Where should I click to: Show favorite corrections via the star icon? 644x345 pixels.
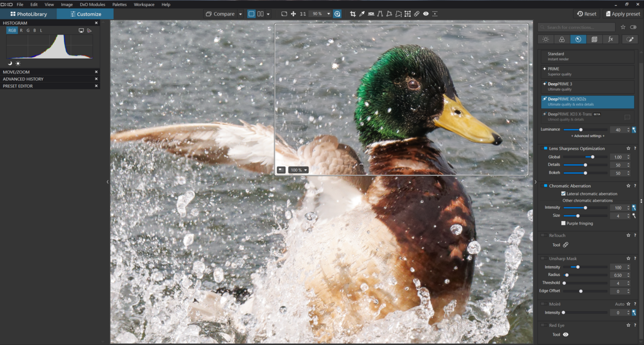[623, 27]
